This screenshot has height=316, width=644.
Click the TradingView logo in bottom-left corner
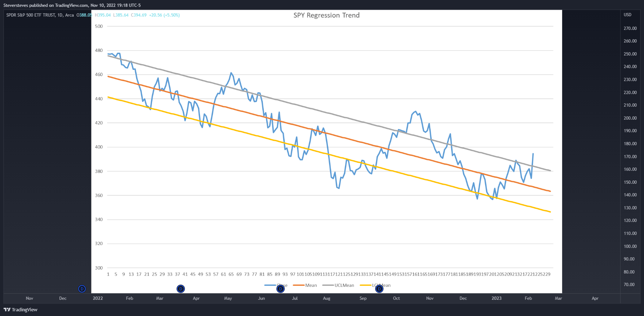pyautogui.click(x=21, y=310)
